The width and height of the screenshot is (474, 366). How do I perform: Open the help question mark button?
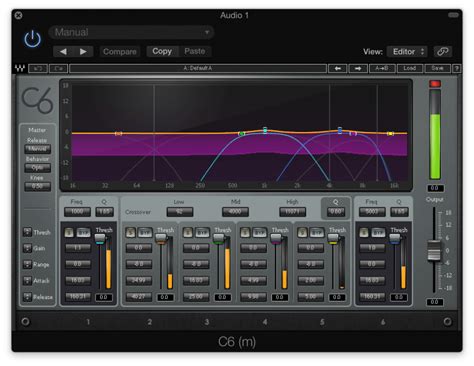point(457,68)
